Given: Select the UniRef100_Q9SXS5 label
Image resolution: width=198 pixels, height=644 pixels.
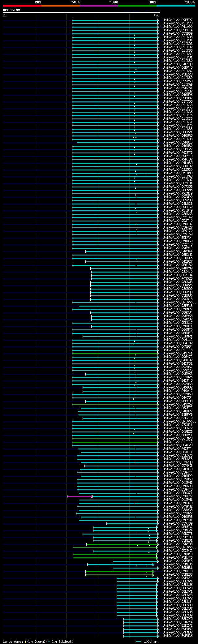Looking at the screenshot, I should pyautogui.click(x=178, y=370).
